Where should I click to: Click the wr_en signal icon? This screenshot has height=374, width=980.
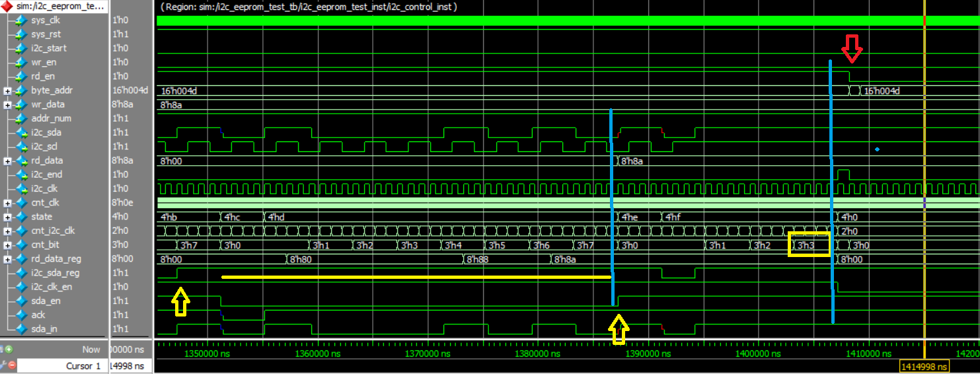(x=22, y=62)
